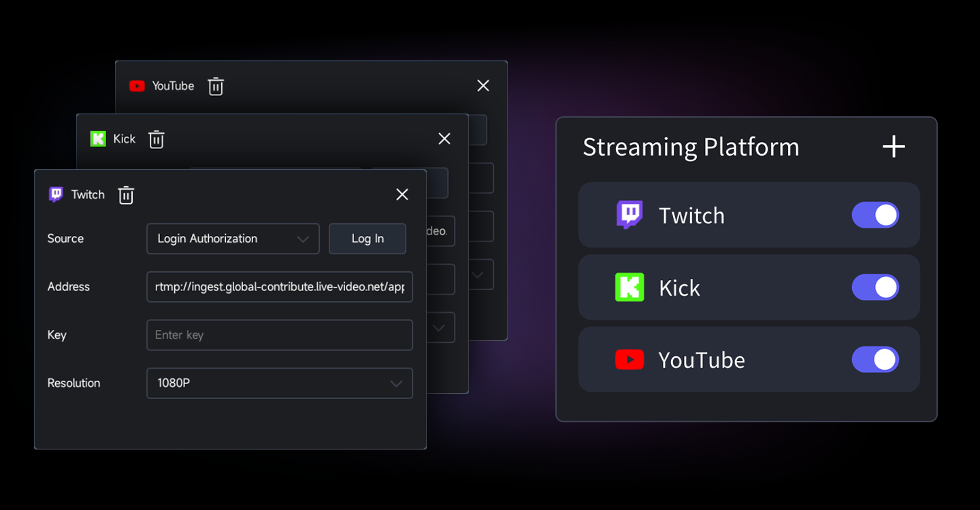
Task: Open the Login Authorization source dropdown
Action: point(233,239)
